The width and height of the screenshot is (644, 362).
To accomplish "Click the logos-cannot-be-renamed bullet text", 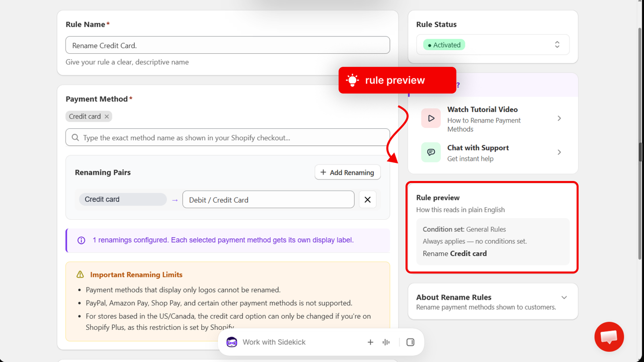I will pyautogui.click(x=183, y=290).
